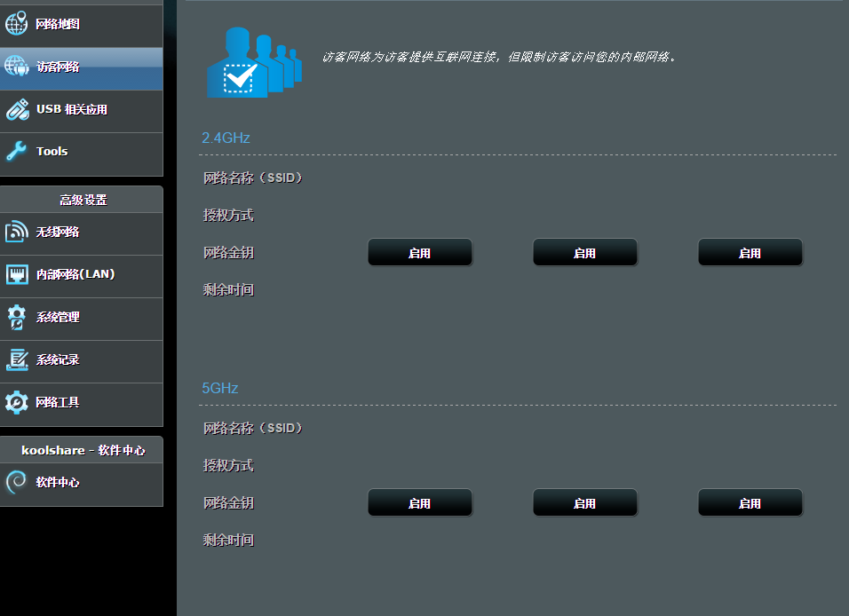This screenshot has height=616, width=849.
Task: Click 高级设置 section header
Action: (x=83, y=200)
